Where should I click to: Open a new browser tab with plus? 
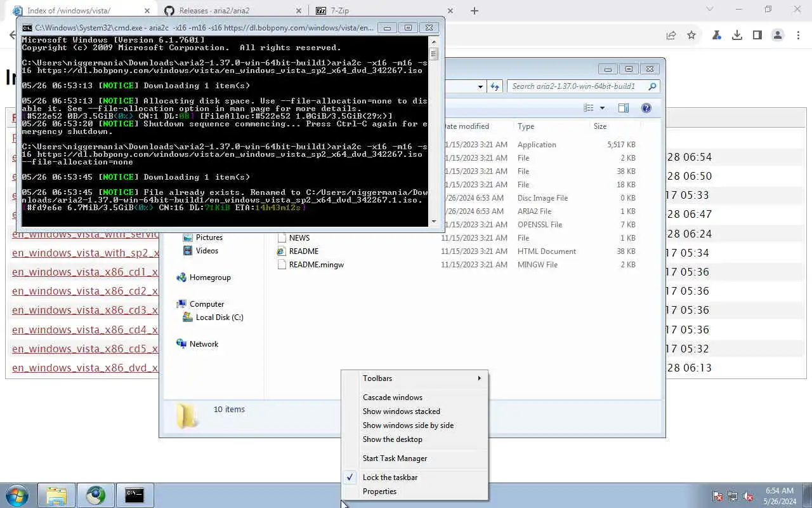[475, 11]
